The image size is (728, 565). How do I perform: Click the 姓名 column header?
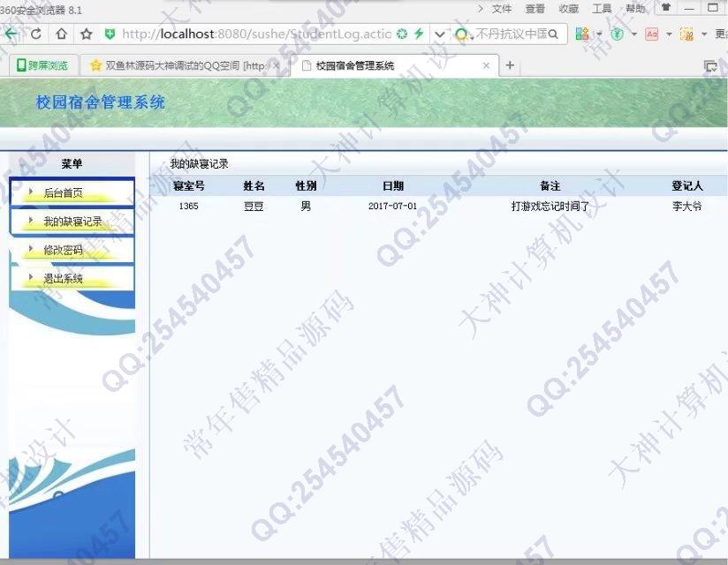coord(254,186)
